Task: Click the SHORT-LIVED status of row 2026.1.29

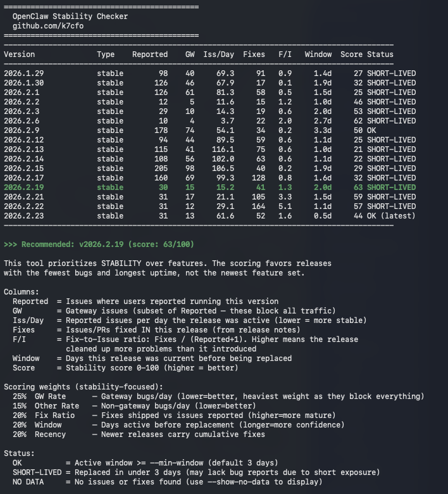Action: click(x=391, y=73)
